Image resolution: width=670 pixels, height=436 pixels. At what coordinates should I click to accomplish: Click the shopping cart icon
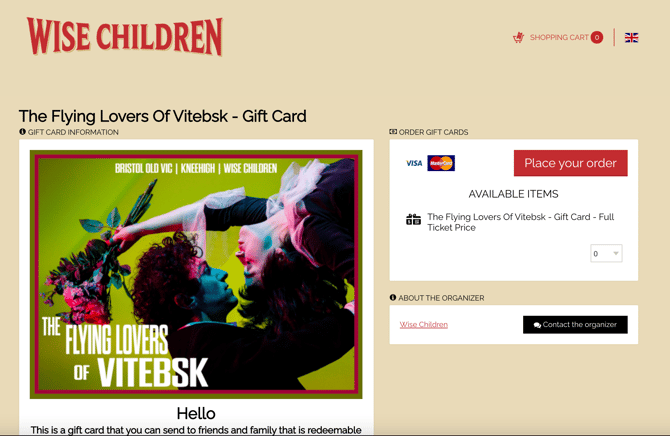point(518,38)
